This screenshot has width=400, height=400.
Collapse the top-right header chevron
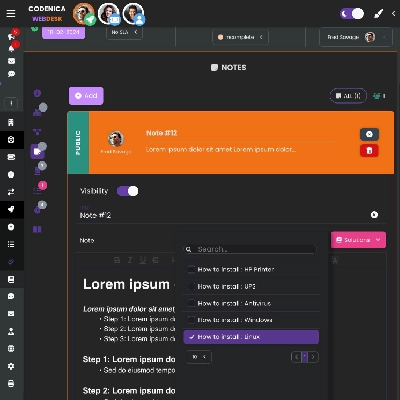click(393, 14)
